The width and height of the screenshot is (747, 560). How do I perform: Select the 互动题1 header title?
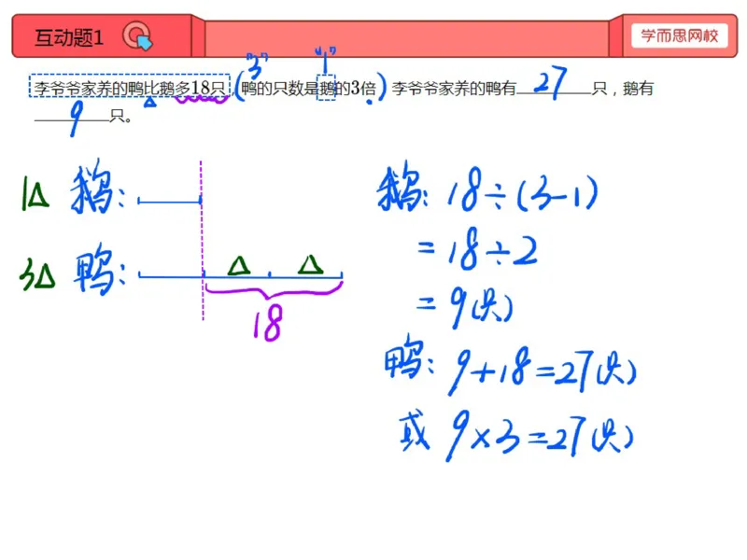[x=69, y=37]
